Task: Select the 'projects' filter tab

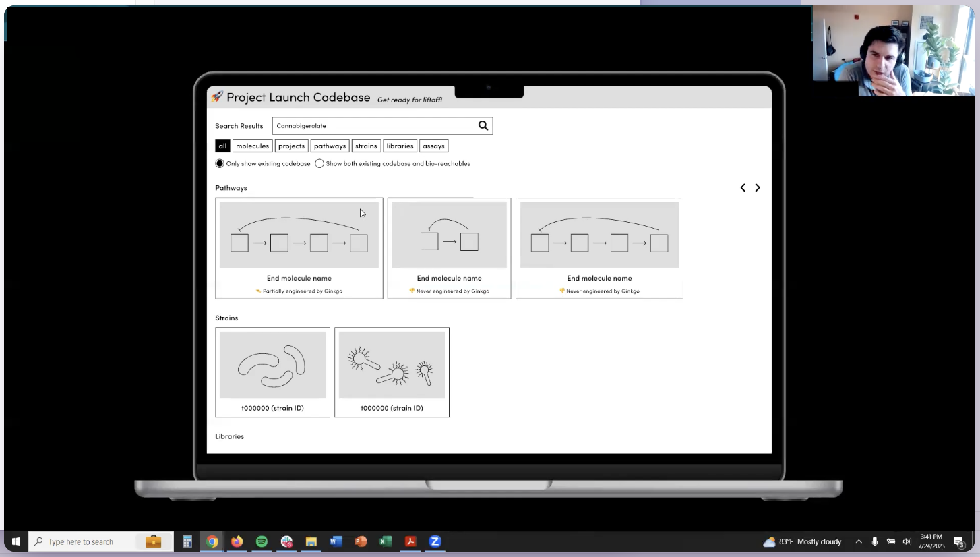Action: click(291, 146)
